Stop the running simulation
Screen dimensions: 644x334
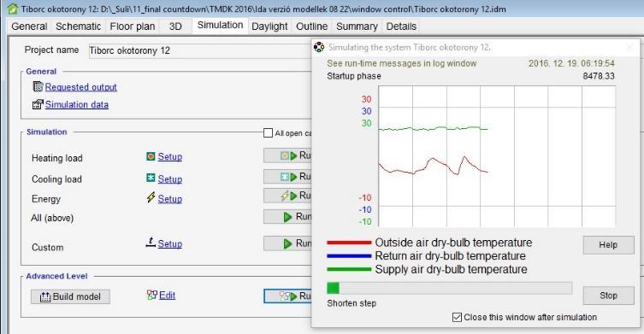pos(608,296)
